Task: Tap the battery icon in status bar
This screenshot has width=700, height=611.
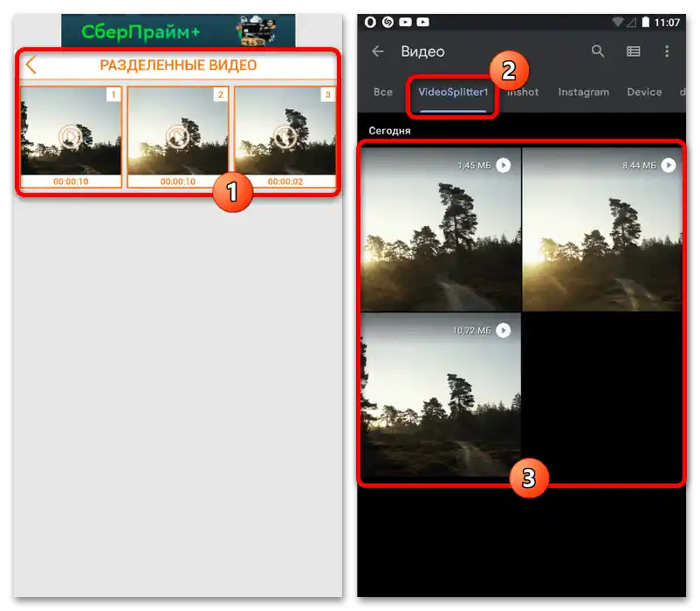Action: 646,22
